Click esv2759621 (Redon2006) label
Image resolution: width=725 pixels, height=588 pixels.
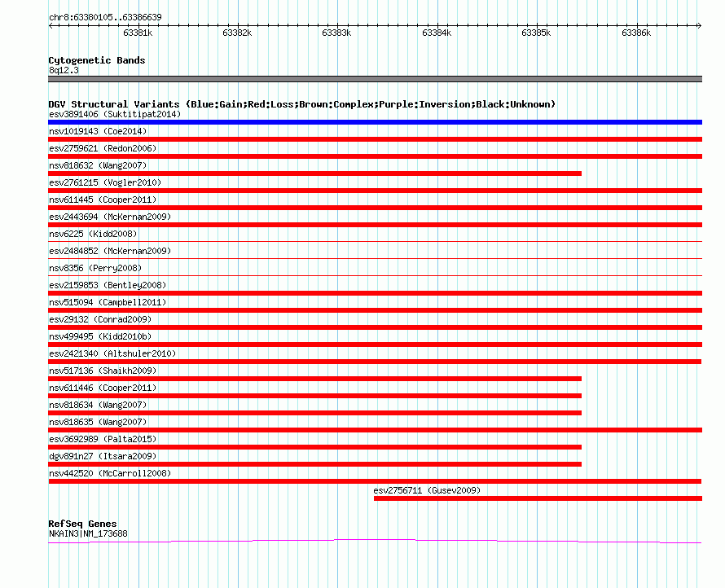103,148
